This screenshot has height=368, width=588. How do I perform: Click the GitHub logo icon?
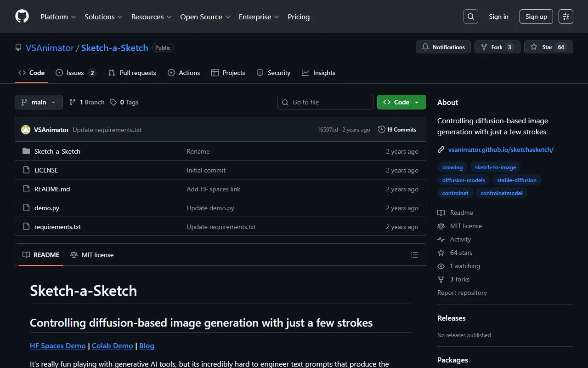pyautogui.click(x=22, y=17)
